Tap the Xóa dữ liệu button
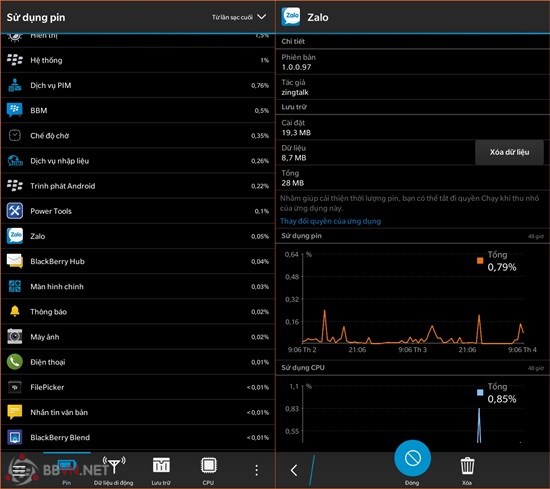This screenshot has width=550, height=489. (x=509, y=152)
